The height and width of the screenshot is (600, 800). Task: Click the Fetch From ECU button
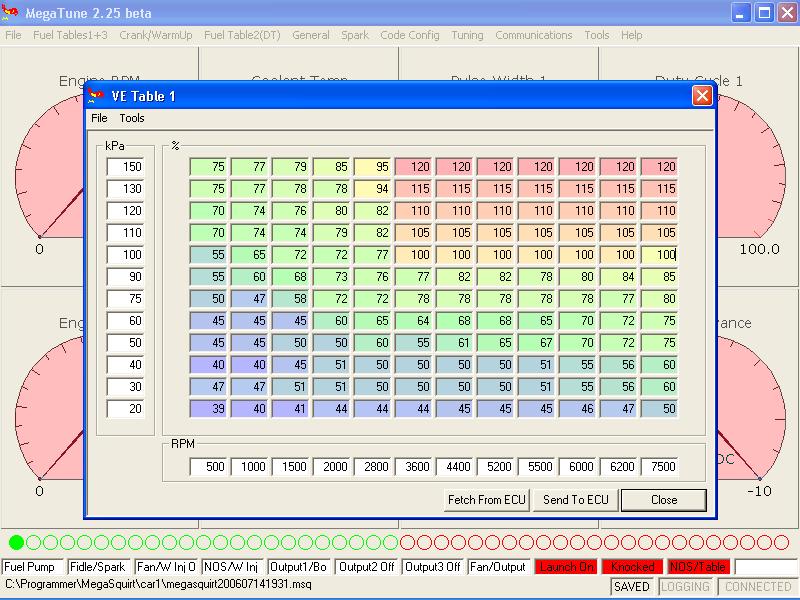pyautogui.click(x=487, y=500)
